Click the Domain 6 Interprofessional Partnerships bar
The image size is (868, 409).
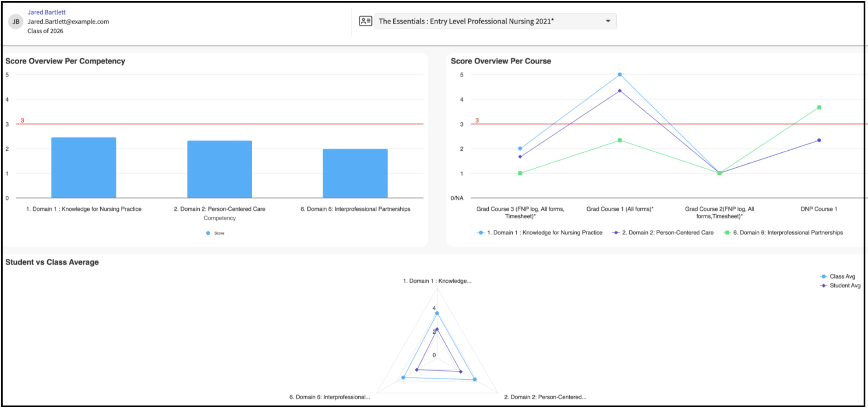click(x=355, y=173)
